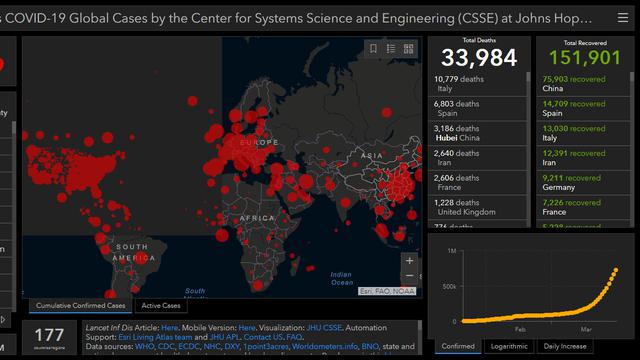640x360 pixels.
Task: Follow the JHU APL link
Action: [x=224, y=337]
